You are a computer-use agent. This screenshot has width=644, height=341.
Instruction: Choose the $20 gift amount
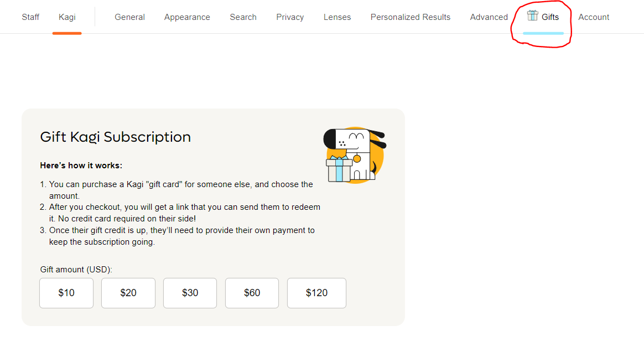tap(128, 293)
